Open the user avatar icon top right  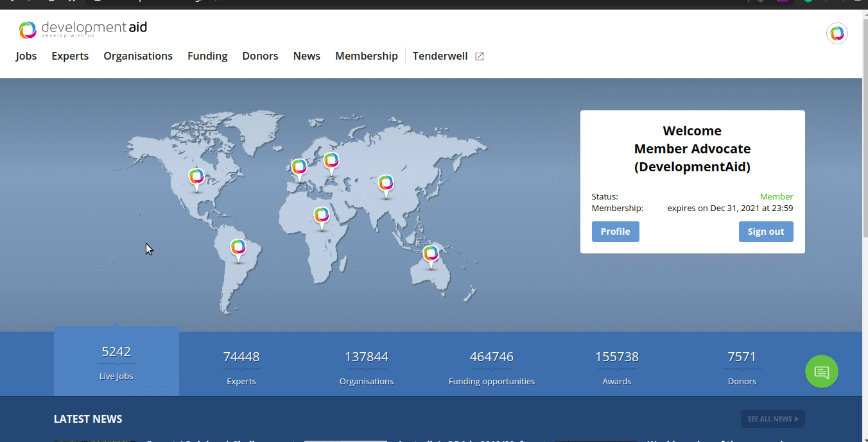pos(837,33)
